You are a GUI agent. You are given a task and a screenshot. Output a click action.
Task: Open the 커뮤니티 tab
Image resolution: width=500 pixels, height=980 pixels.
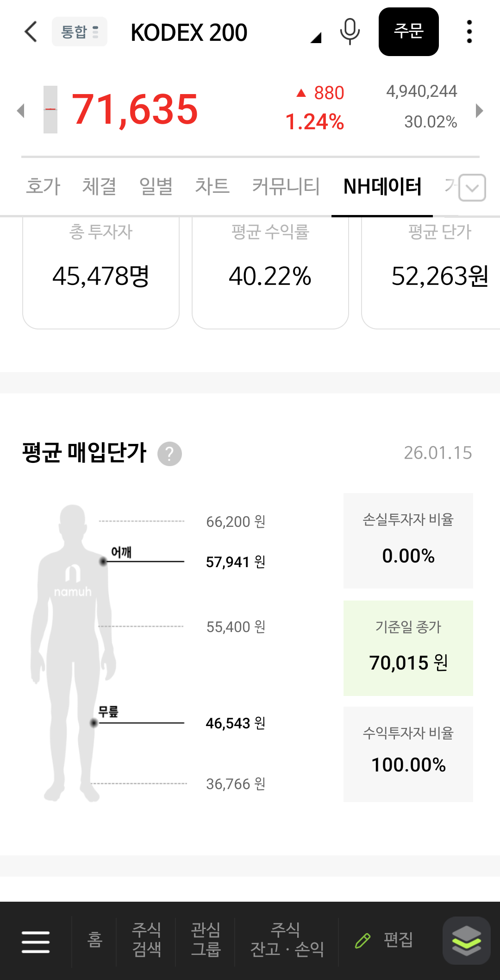(286, 187)
